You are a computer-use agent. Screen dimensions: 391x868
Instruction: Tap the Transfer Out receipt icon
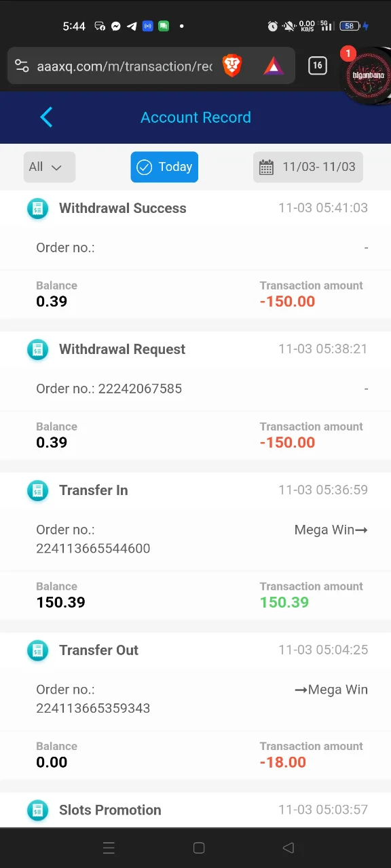[38, 650]
